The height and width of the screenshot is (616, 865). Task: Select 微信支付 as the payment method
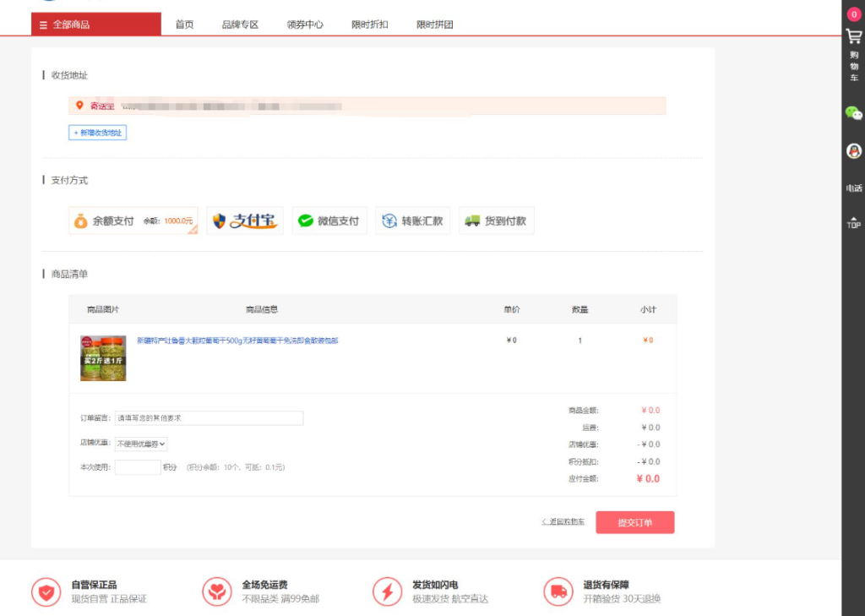[x=329, y=221]
